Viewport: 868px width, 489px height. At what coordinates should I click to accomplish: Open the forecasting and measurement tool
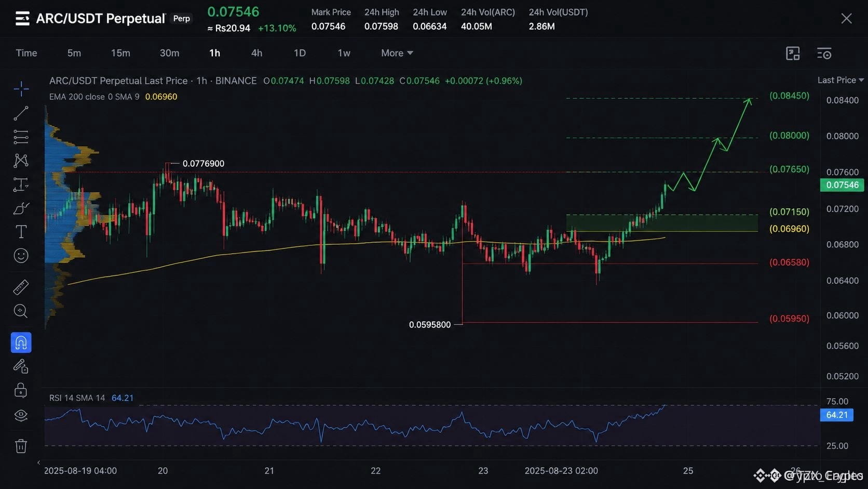point(21,184)
